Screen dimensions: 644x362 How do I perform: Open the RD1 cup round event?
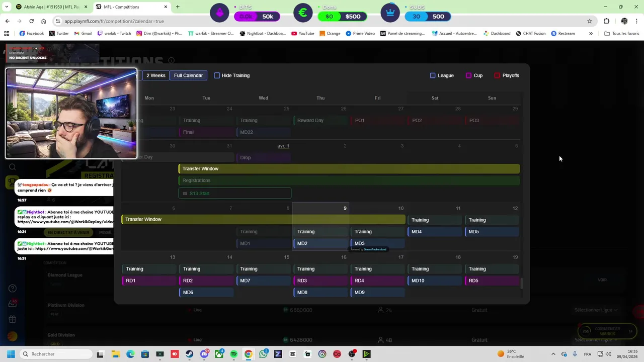tap(149, 281)
